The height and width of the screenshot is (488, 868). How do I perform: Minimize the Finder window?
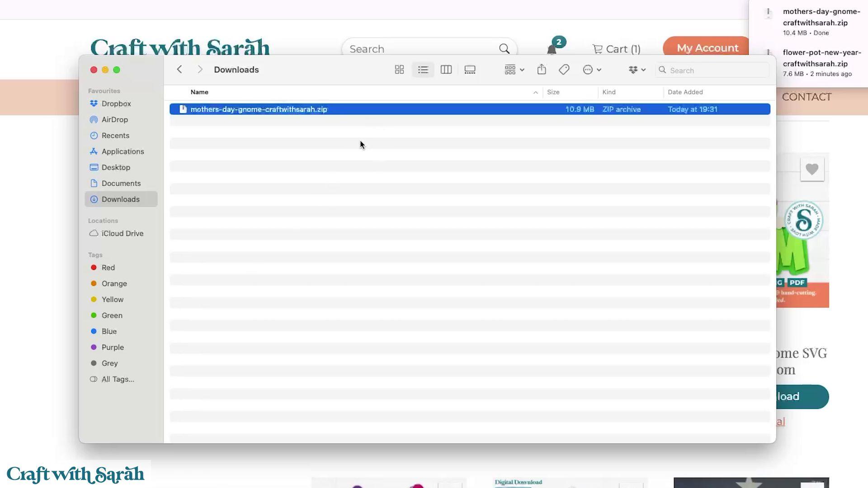pyautogui.click(x=105, y=70)
